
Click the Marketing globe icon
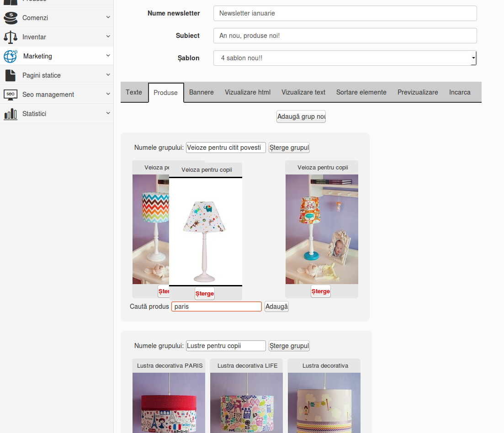click(x=11, y=56)
